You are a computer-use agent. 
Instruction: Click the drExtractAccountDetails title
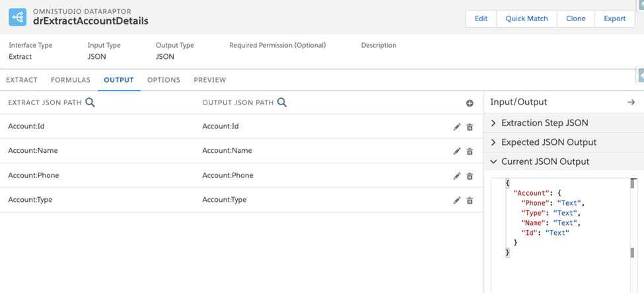click(90, 21)
